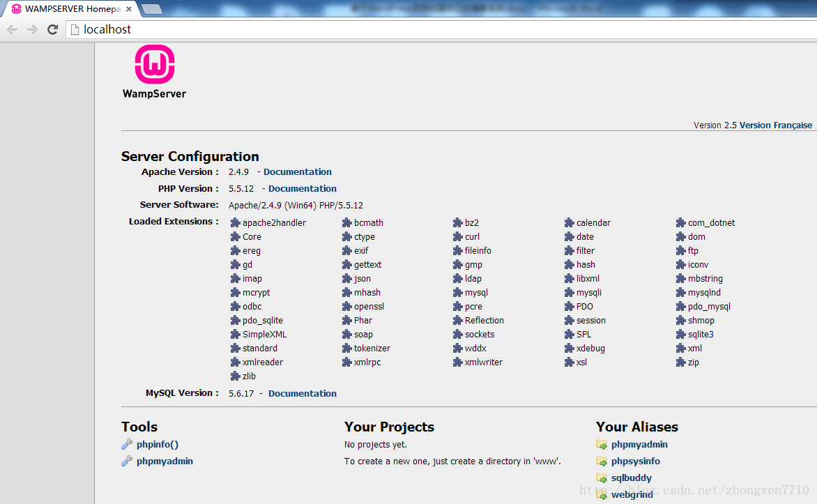Screen dimensions: 817x504
Task: Click the puzzle icon beside zip
Action: [680, 362]
